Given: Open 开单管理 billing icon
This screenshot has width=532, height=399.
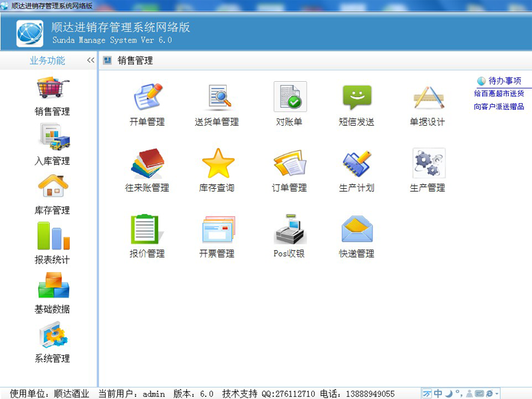Looking at the screenshot, I should (x=147, y=98).
